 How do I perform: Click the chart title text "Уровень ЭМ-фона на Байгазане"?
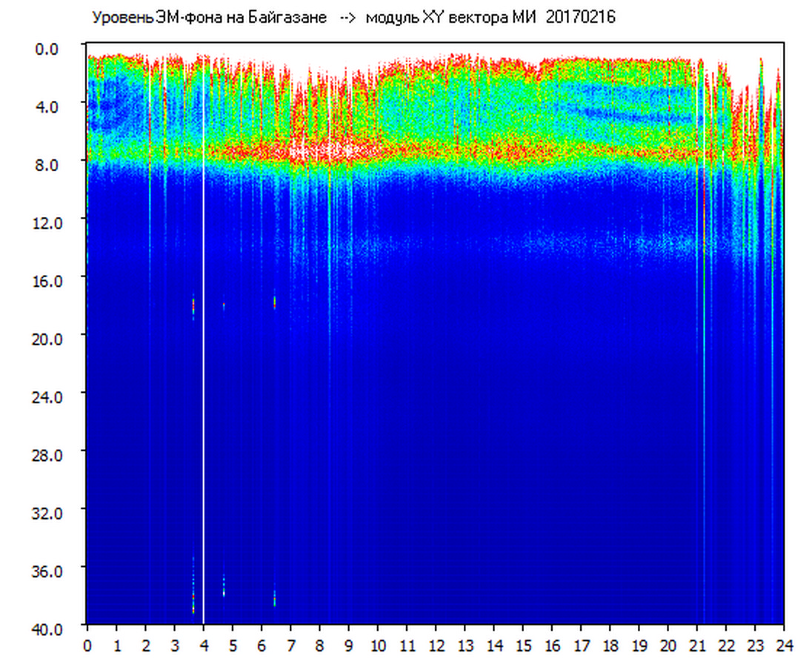[x=209, y=18]
